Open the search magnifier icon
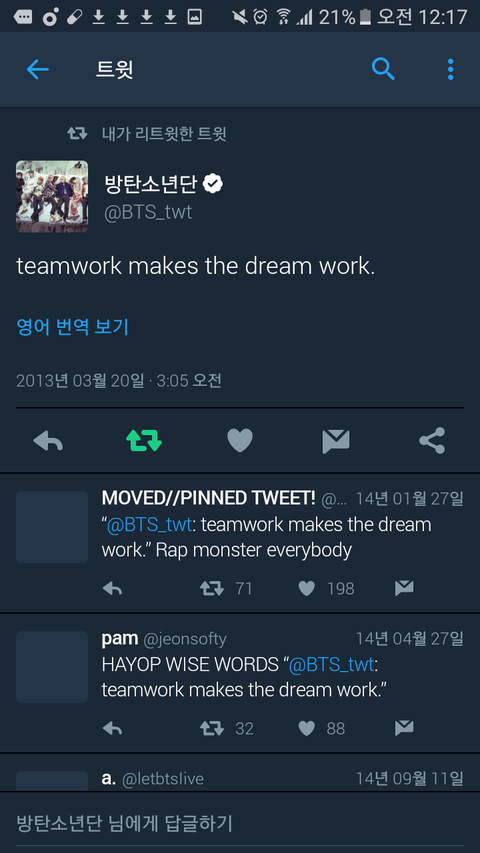The height and width of the screenshot is (853, 480). coord(383,69)
